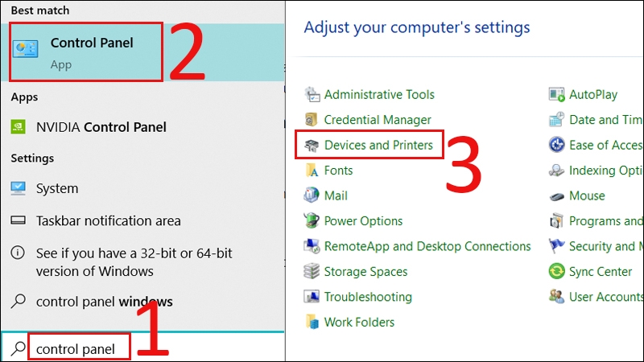Click the Sync Center icon

(556, 271)
